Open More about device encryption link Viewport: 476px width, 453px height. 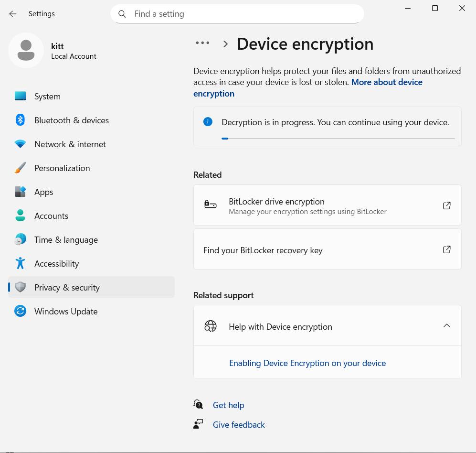[387, 82]
